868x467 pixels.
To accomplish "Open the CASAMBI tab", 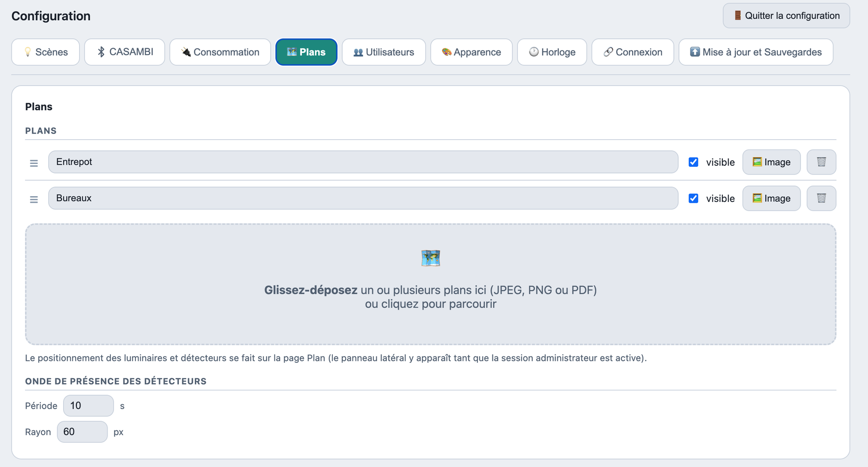I will [124, 52].
